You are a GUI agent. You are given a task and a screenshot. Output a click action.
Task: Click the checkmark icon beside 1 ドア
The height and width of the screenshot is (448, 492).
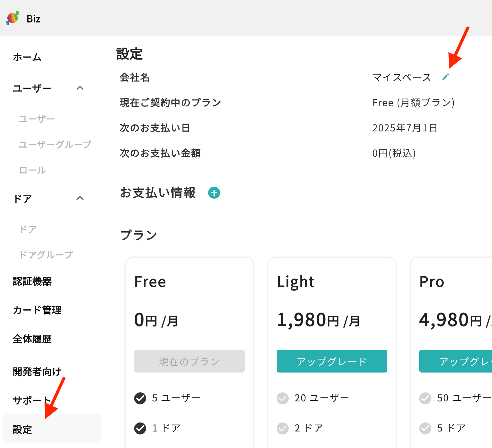coord(140,428)
